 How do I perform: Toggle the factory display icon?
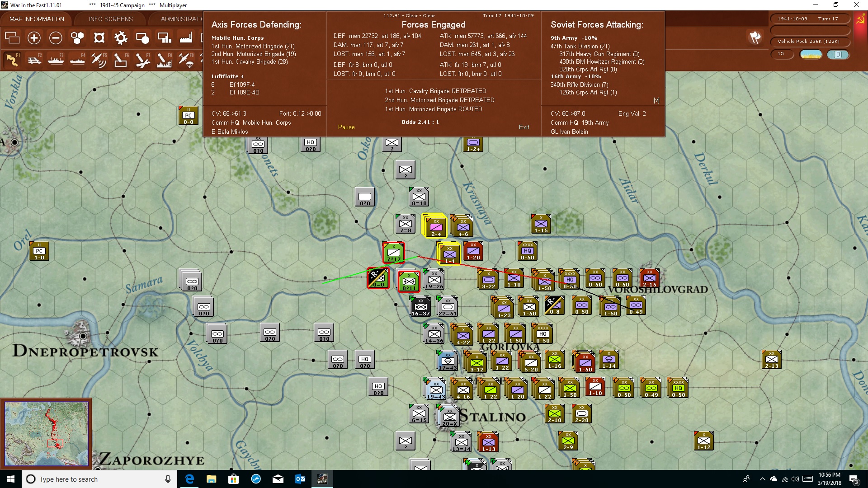[x=186, y=38]
